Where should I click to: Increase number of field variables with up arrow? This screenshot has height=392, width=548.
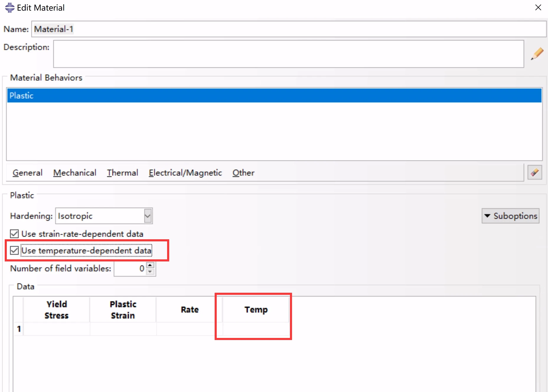(150, 265)
